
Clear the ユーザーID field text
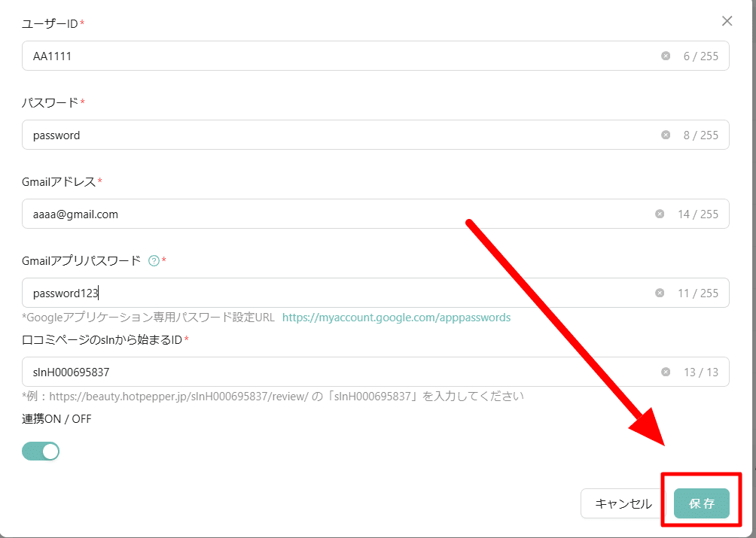666,56
